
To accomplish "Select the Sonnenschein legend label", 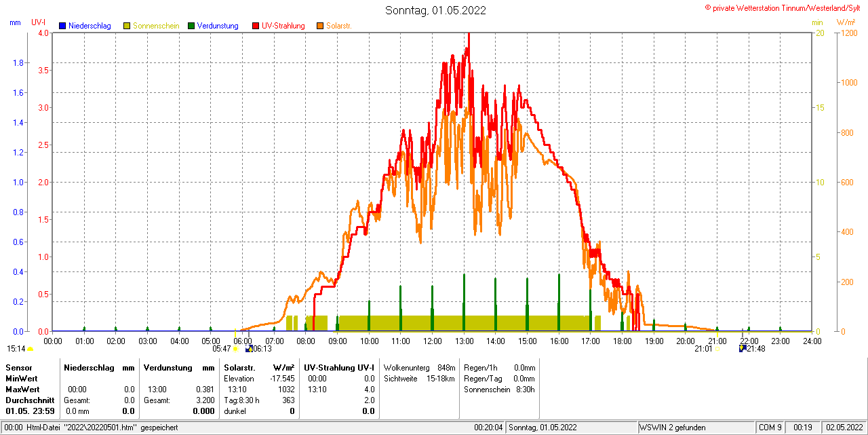I will [x=156, y=26].
